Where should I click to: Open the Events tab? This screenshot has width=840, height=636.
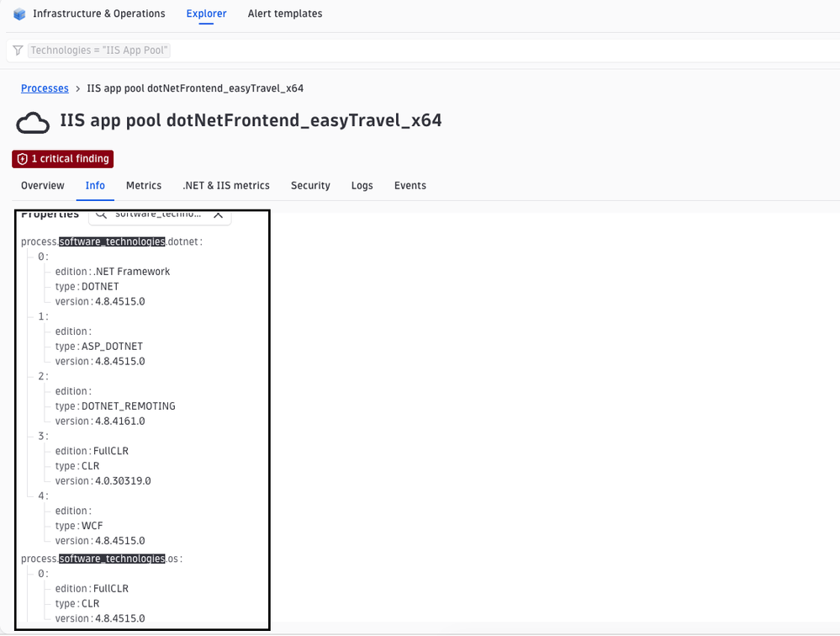pyautogui.click(x=410, y=186)
